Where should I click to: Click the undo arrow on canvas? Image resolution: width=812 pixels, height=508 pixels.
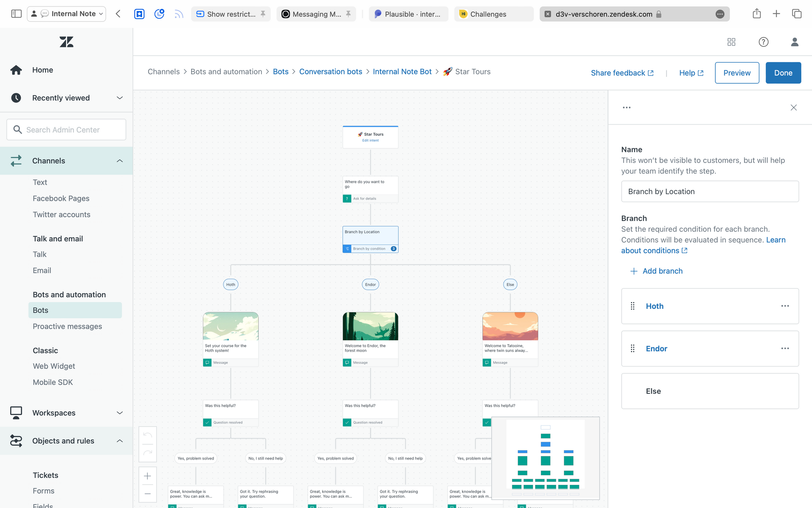point(148,436)
